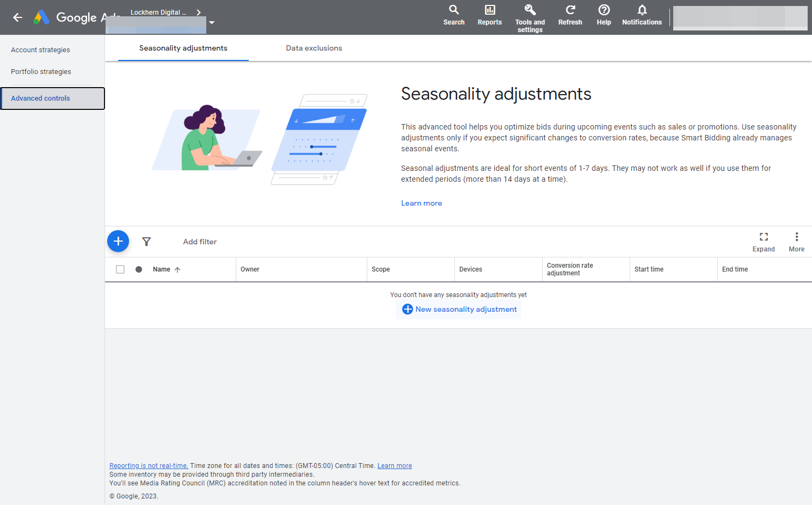Tick the select-all checkbox in table header
Screen dimensions: 812x505
coord(120,269)
